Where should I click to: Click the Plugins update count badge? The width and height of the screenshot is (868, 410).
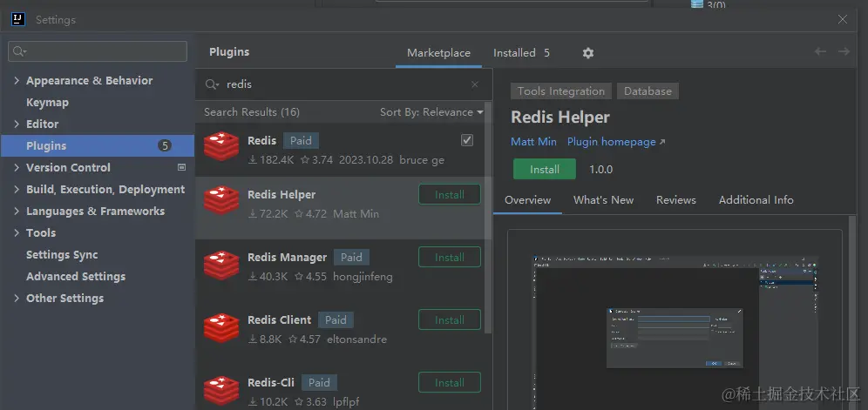click(165, 145)
